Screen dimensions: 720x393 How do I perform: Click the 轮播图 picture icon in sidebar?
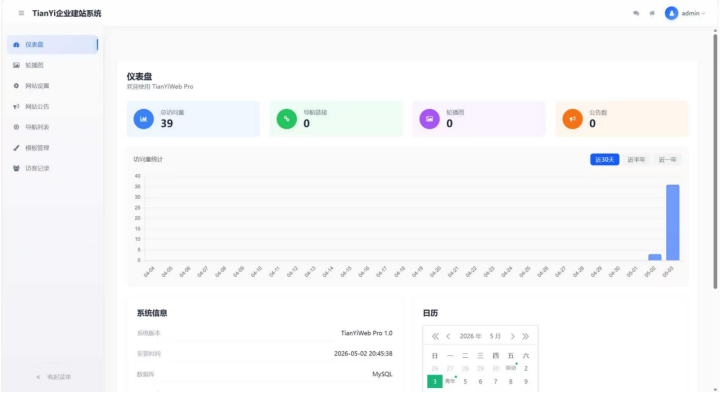[x=17, y=65]
